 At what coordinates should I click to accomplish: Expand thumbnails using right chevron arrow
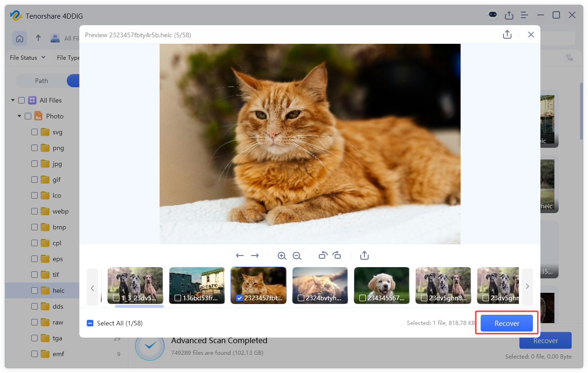click(x=527, y=285)
